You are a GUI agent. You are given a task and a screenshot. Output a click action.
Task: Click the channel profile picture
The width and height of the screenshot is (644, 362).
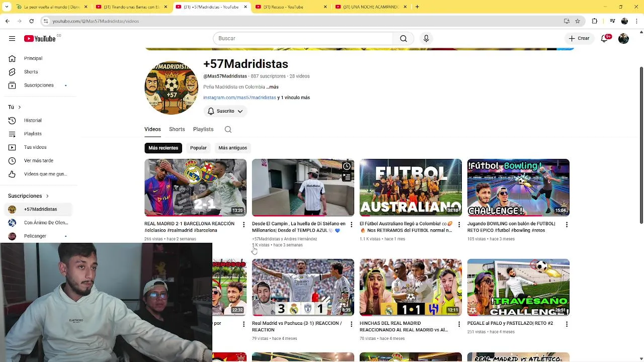[x=171, y=88]
